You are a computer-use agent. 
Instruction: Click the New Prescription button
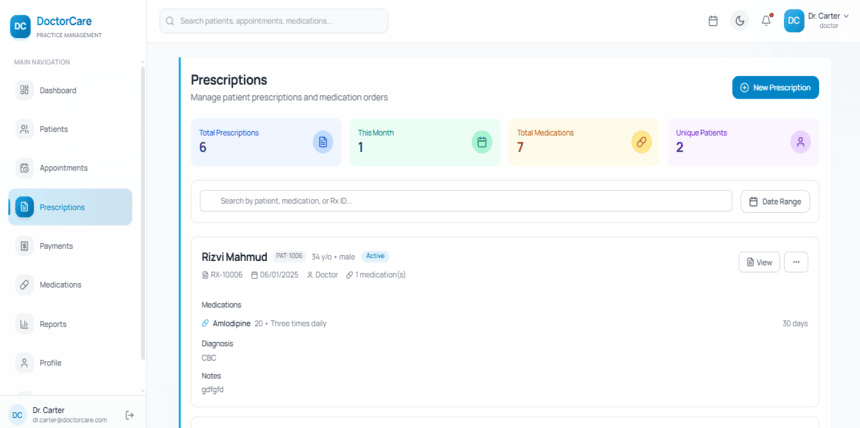click(775, 88)
